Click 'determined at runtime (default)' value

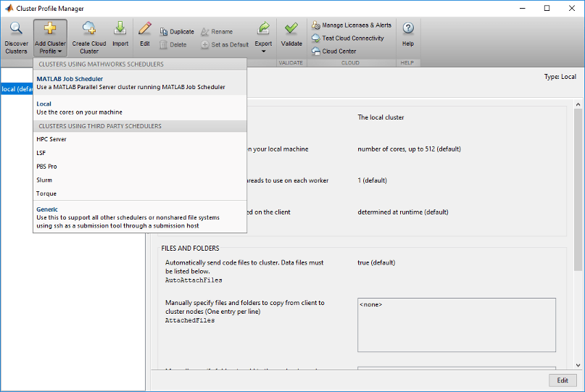pyautogui.click(x=403, y=212)
